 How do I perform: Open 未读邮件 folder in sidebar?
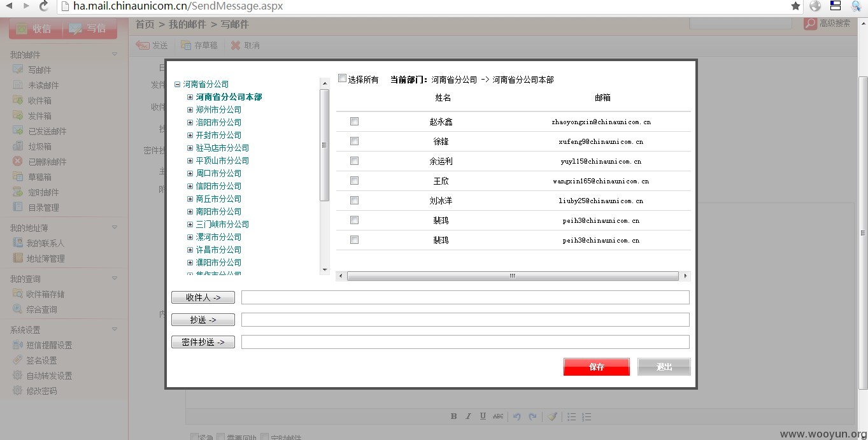tap(43, 85)
